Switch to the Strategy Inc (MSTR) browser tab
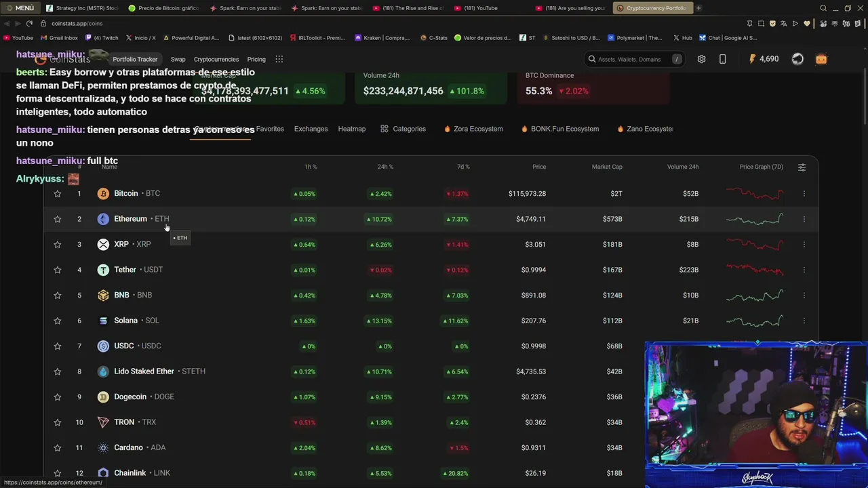This screenshot has height=488, width=868. (82, 8)
